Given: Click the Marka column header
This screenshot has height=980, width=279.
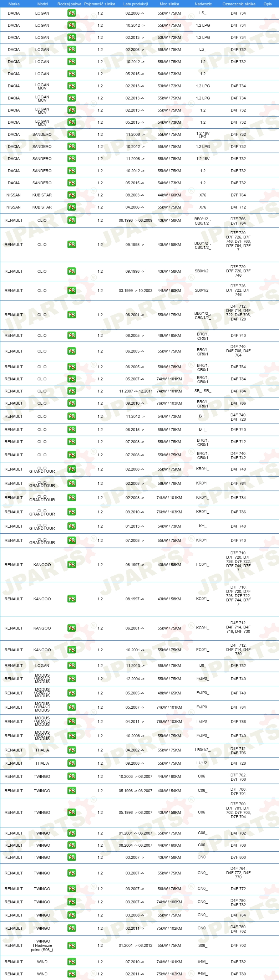Looking at the screenshot, I should [14, 4].
